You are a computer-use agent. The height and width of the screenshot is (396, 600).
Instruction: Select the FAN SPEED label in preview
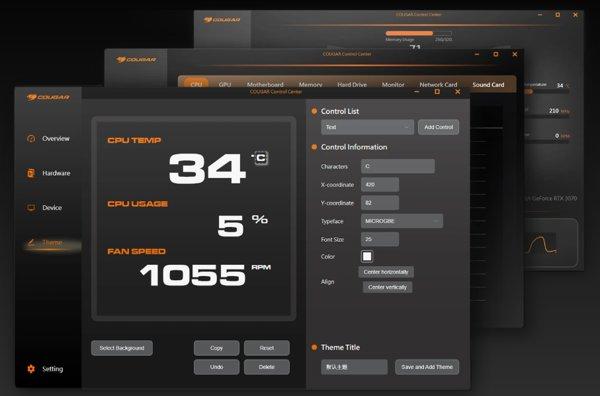[137, 251]
